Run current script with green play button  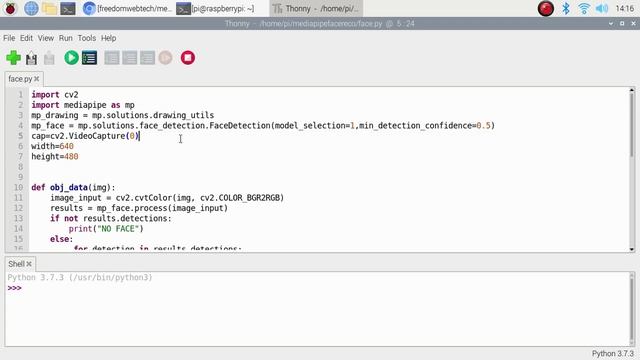tap(71, 58)
